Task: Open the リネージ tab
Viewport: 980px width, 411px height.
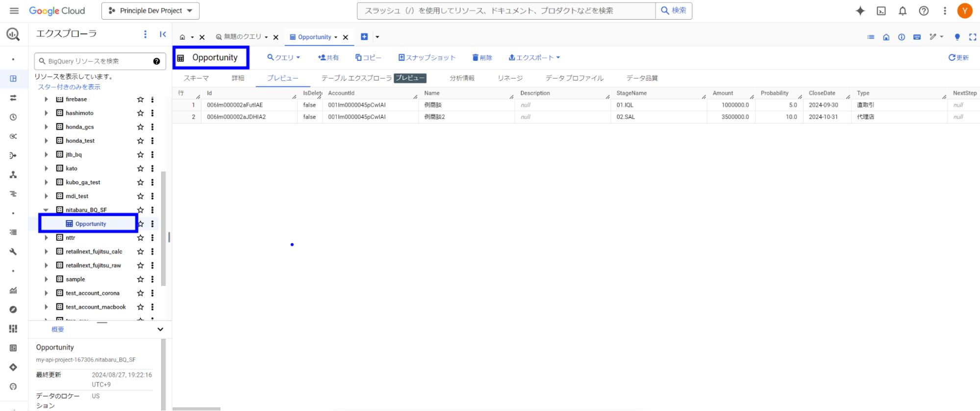Action: coord(510,78)
